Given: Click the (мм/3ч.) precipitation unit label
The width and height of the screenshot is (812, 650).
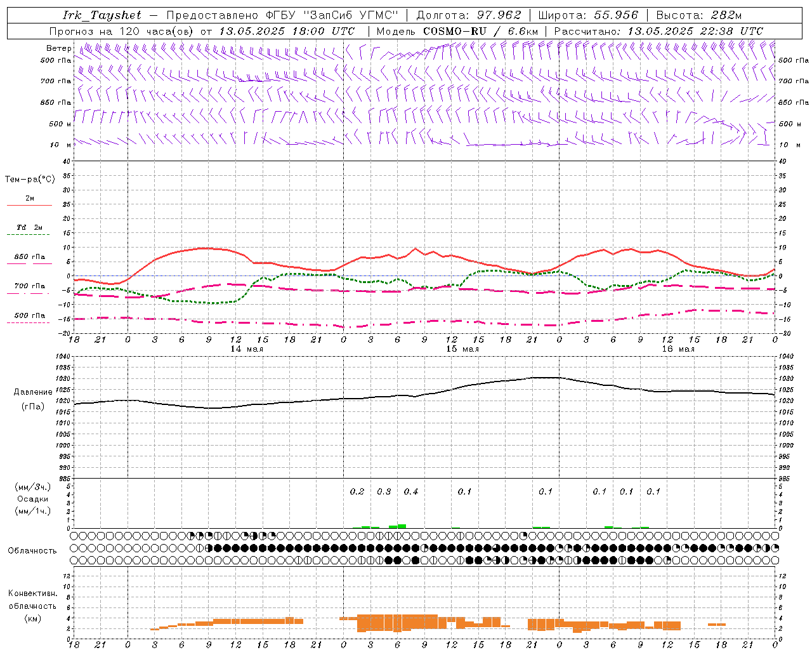Looking at the screenshot, I should (33, 487).
